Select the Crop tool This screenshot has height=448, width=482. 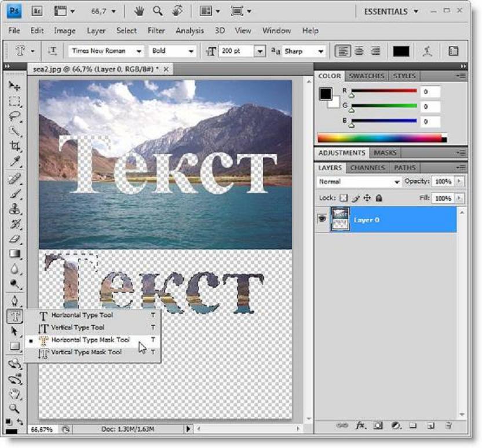(x=14, y=146)
